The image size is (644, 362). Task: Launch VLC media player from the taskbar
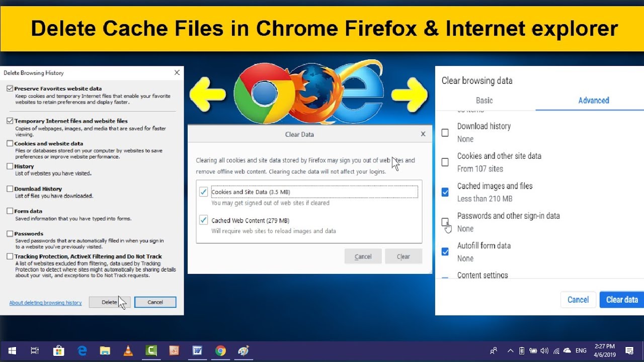128,350
